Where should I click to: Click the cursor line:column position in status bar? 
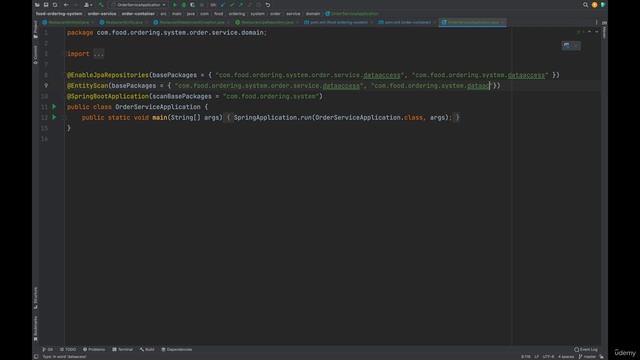point(526,357)
